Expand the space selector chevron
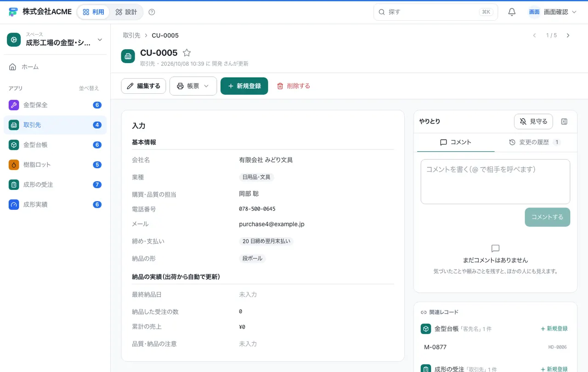This screenshot has width=588, height=372. pos(100,40)
